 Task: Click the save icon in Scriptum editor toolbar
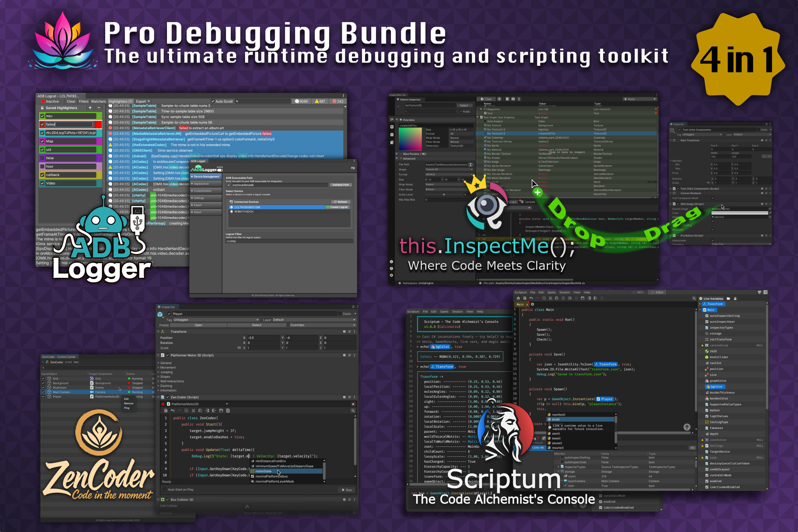(582, 298)
